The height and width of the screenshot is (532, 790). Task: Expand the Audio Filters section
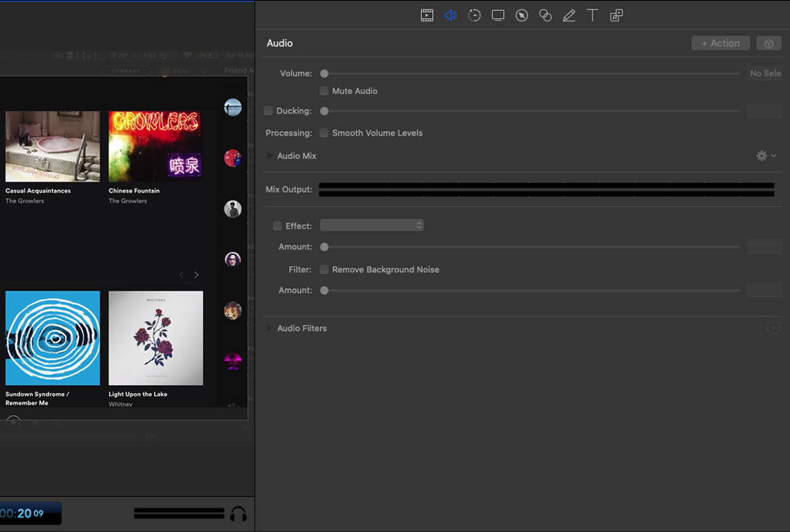269,328
